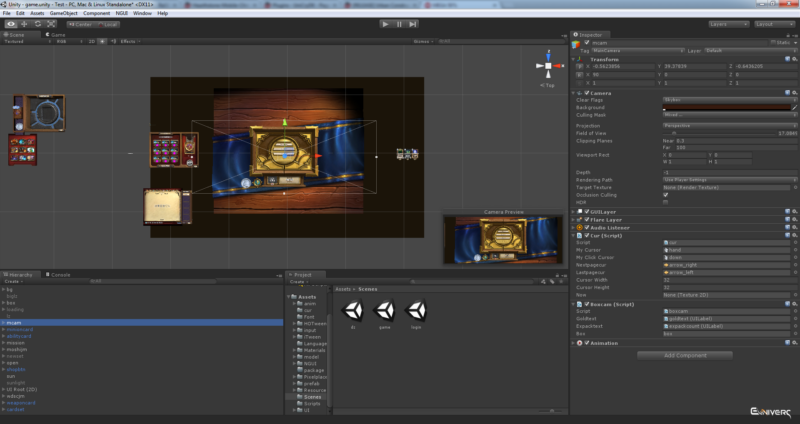This screenshot has width=800, height=424.
Task: Click the Play button
Action: (x=386, y=24)
